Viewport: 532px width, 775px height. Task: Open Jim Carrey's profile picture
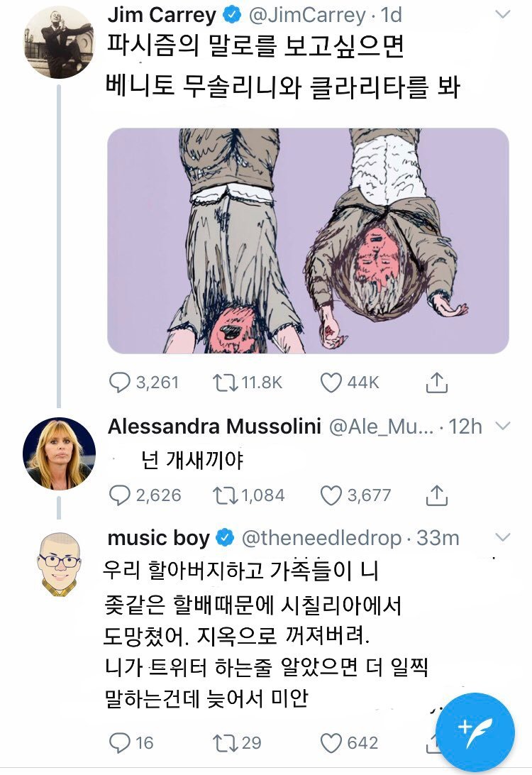pos(59,41)
